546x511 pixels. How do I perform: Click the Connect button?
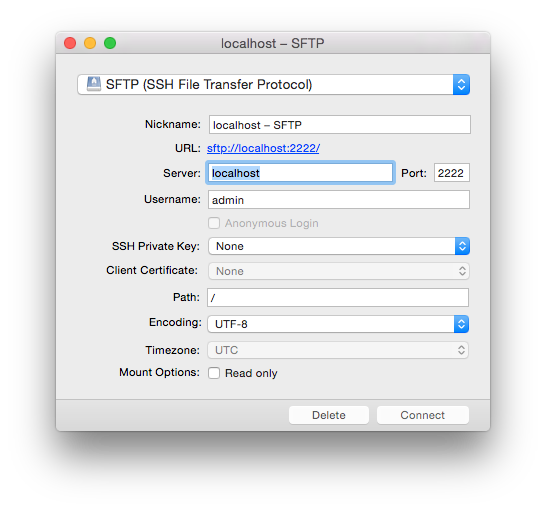(x=423, y=415)
